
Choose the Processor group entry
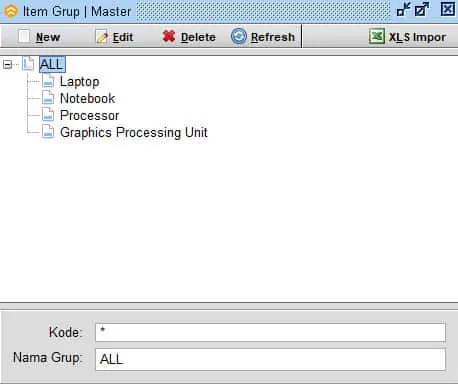click(x=89, y=115)
